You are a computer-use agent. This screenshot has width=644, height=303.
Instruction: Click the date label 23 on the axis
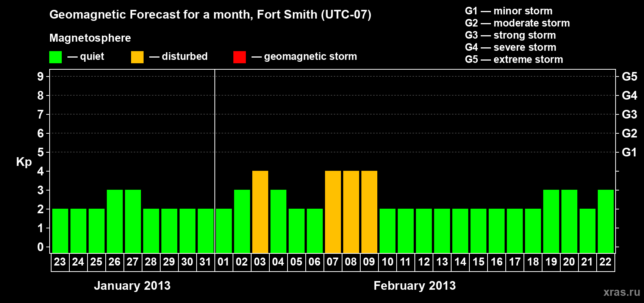[x=60, y=262]
